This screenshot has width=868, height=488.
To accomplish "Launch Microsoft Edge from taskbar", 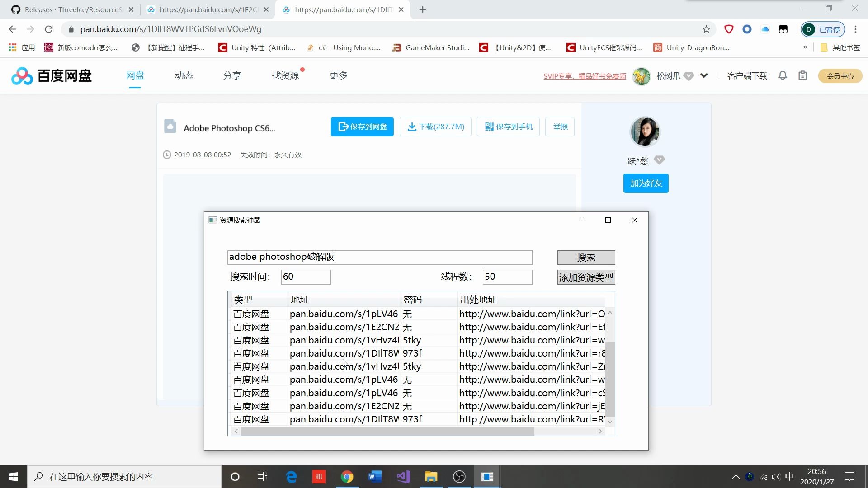I will (x=291, y=477).
